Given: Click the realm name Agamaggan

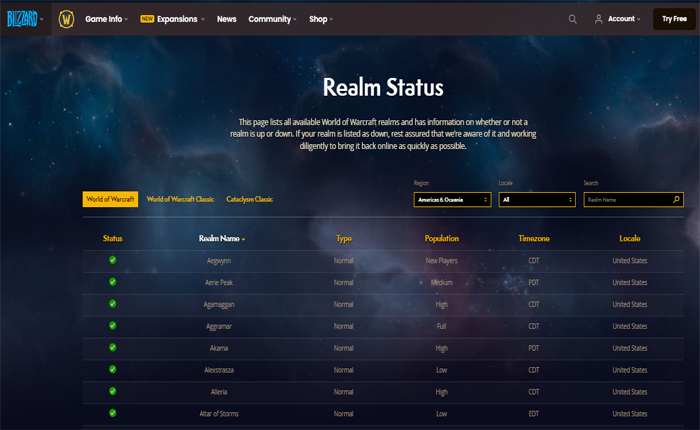Looking at the screenshot, I should tap(219, 305).
